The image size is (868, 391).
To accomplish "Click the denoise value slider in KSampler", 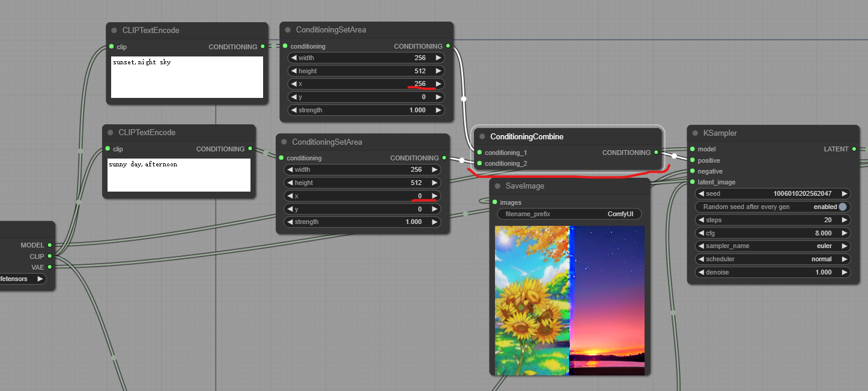I will point(773,272).
